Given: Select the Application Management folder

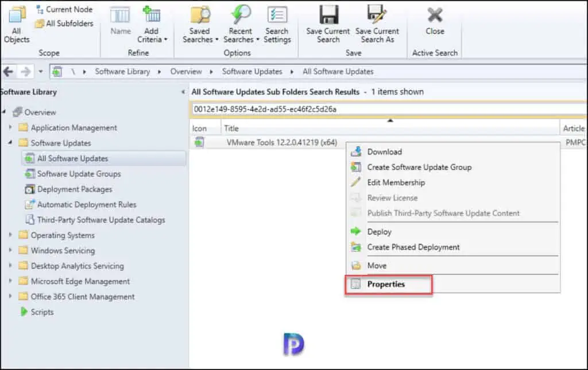Looking at the screenshot, I should tap(68, 128).
